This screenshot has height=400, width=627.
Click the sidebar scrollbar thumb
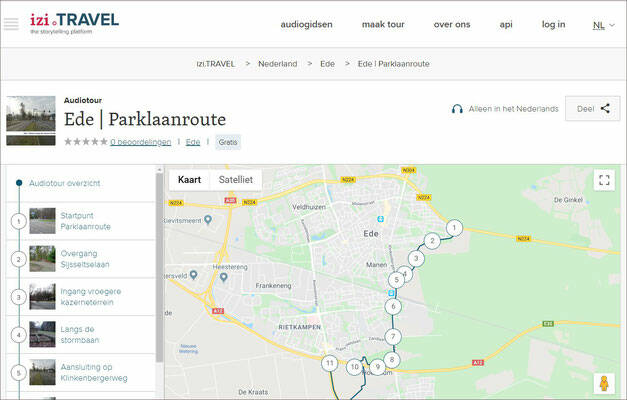pos(159,267)
